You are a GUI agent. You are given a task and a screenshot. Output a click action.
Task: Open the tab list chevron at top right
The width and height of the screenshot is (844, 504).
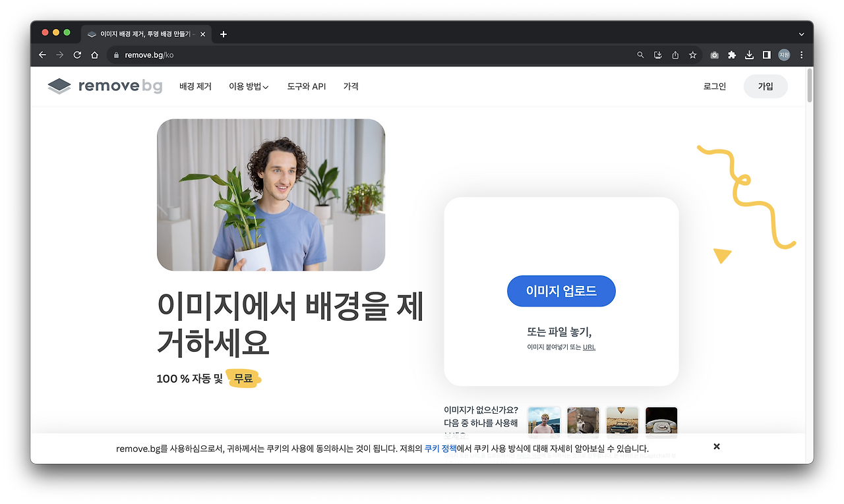800,34
